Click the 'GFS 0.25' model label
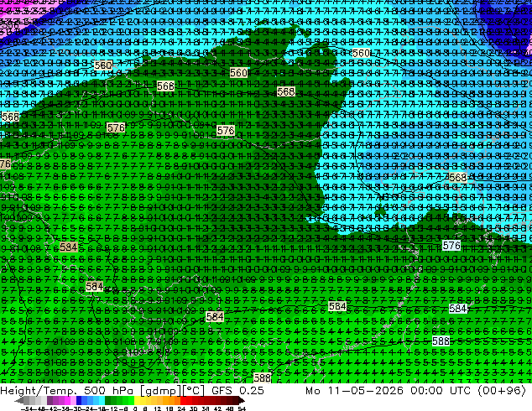532x411 pixels. coord(237,390)
